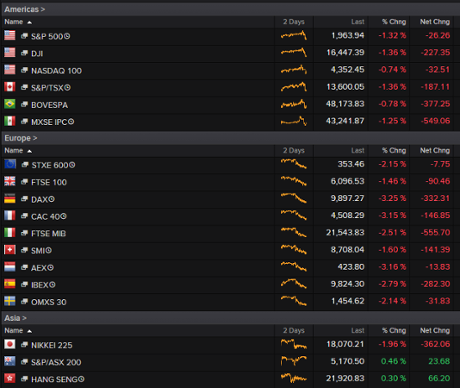Screen dimensions: 460x388
Task: Click the 2 Days header in Americas table
Action: point(294,22)
